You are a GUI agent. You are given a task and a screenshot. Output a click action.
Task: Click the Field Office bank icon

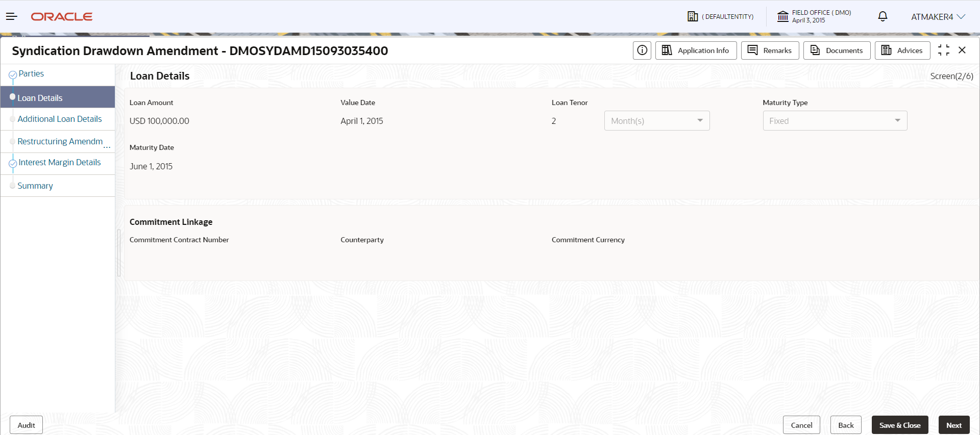[783, 17]
